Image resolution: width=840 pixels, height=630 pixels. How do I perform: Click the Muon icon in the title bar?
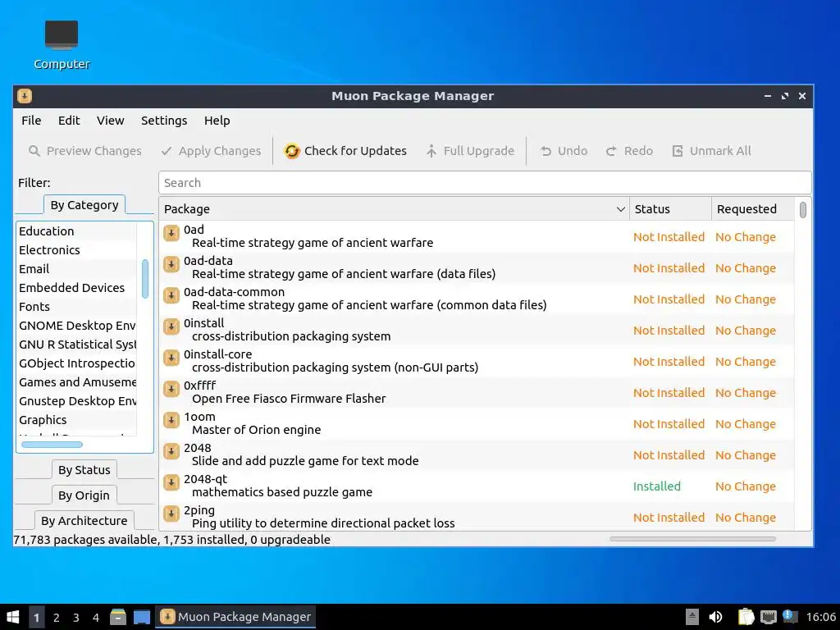click(x=25, y=96)
